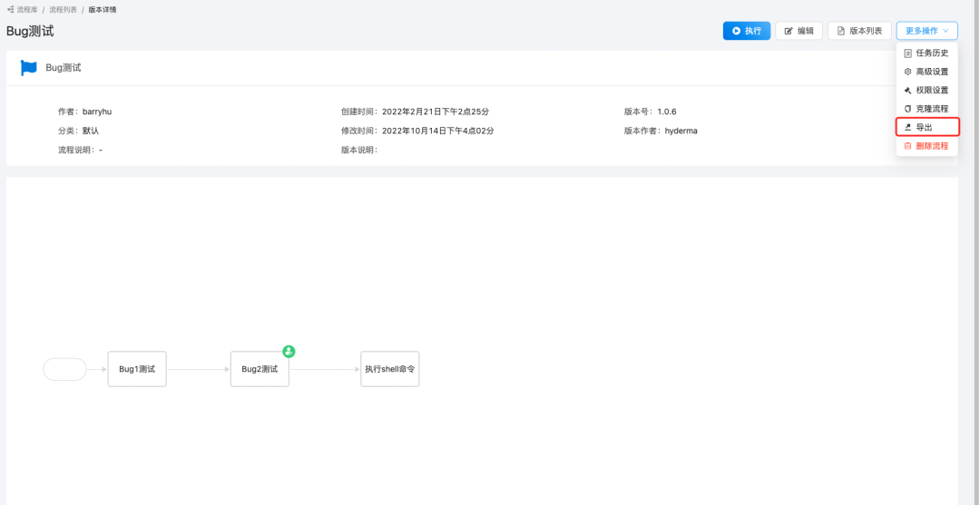Collapse the 更多操作 dropdown

tap(926, 31)
